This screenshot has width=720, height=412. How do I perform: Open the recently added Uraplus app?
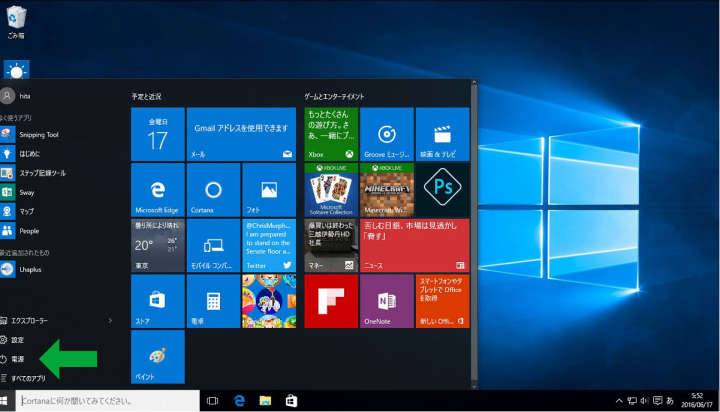pyautogui.click(x=21, y=269)
